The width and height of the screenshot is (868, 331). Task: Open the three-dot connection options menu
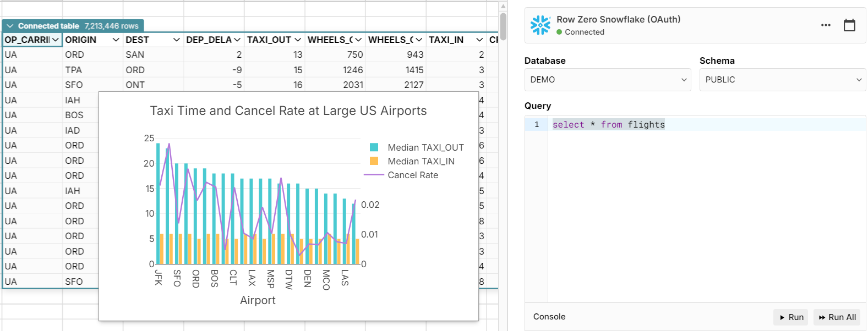pyautogui.click(x=825, y=25)
